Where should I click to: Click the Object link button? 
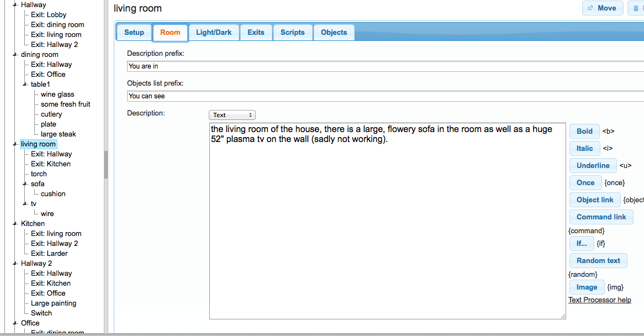tap(594, 200)
